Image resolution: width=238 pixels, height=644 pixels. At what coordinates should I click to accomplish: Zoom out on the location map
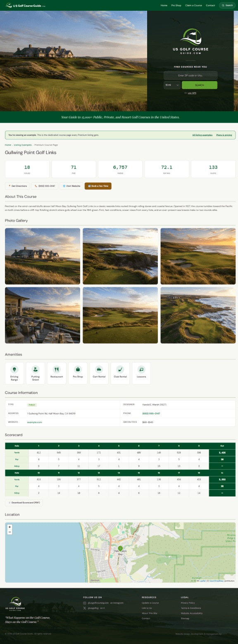click(x=10, y=532)
